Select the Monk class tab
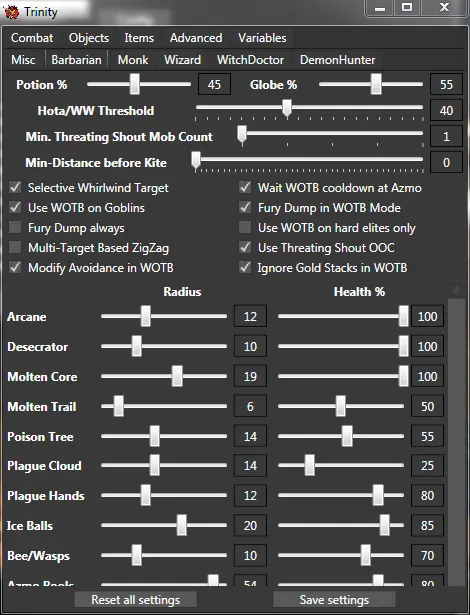470x615 pixels. [133, 60]
